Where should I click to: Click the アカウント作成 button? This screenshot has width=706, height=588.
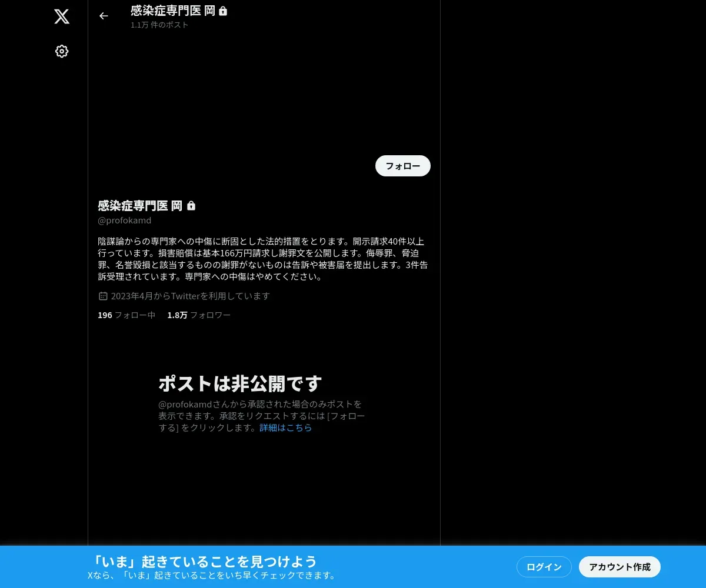(620, 567)
